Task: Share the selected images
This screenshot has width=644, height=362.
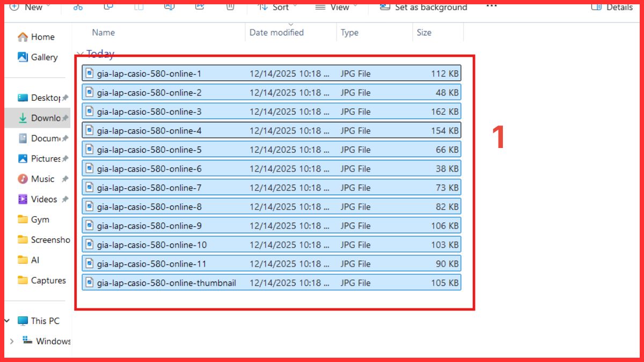Action: tap(200, 7)
